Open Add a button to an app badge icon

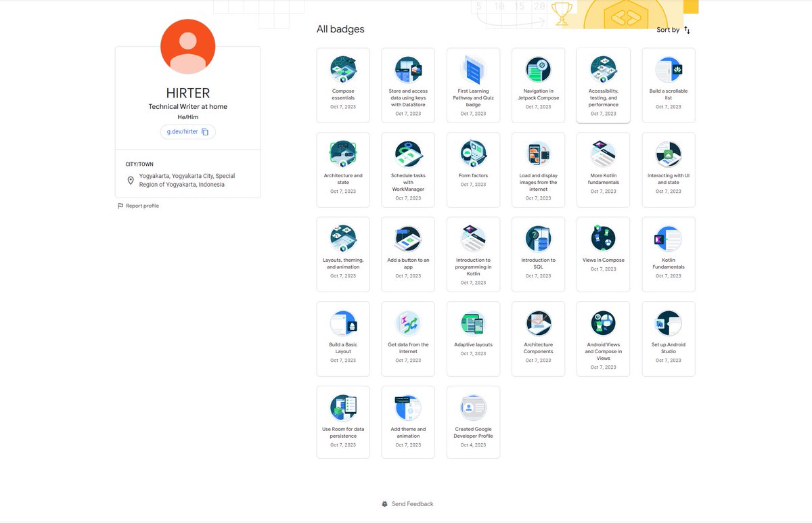coord(408,239)
